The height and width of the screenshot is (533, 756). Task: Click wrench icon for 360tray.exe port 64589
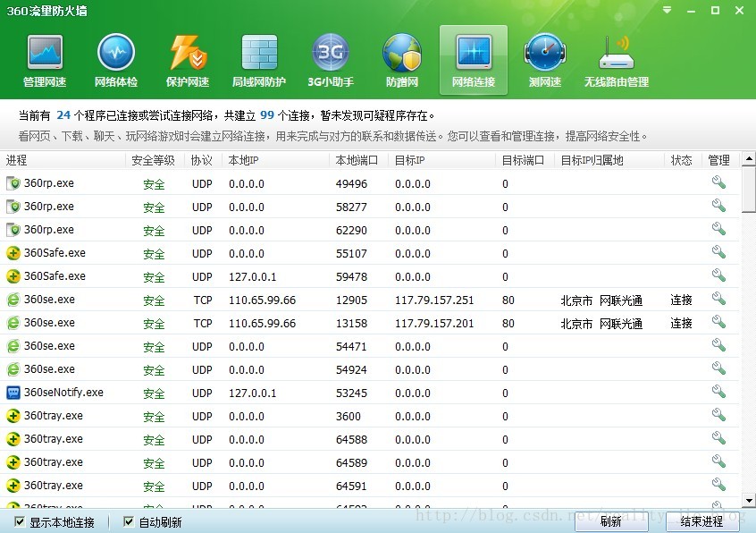[x=718, y=461]
